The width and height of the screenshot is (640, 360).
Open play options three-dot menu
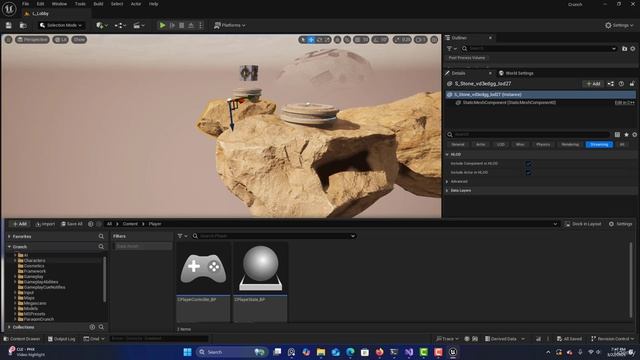coord(200,25)
